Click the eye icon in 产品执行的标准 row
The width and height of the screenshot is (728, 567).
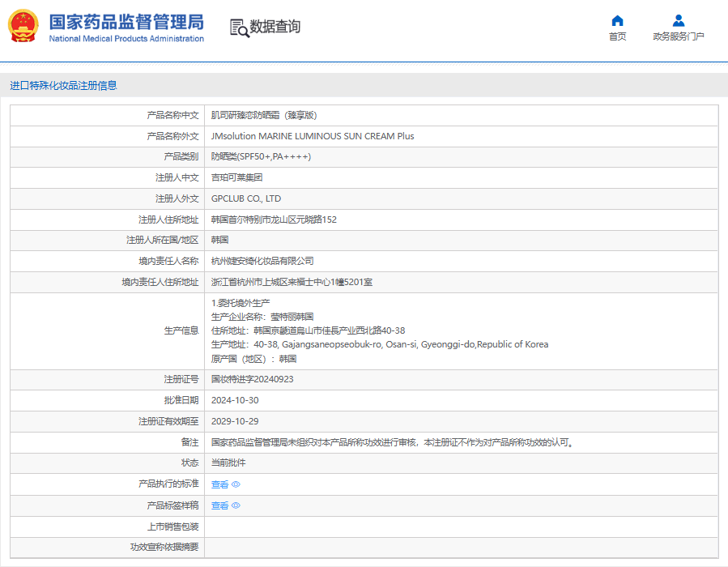[236, 484]
